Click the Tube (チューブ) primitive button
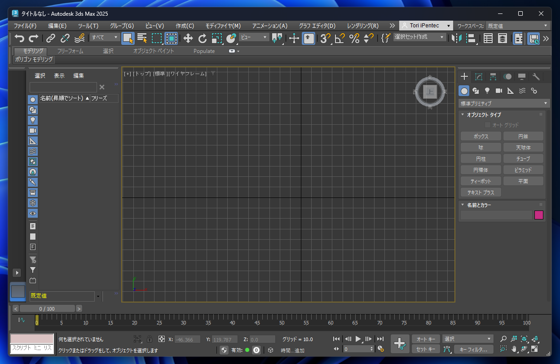 (x=523, y=159)
